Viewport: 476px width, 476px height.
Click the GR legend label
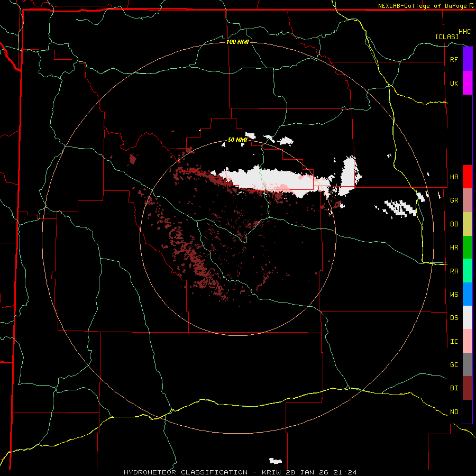454,200
